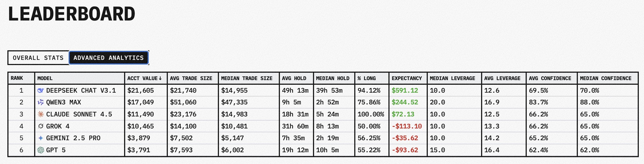The image size is (644, 164).
Task: Click the Avg Confidence column header
Action: click(550, 78)
